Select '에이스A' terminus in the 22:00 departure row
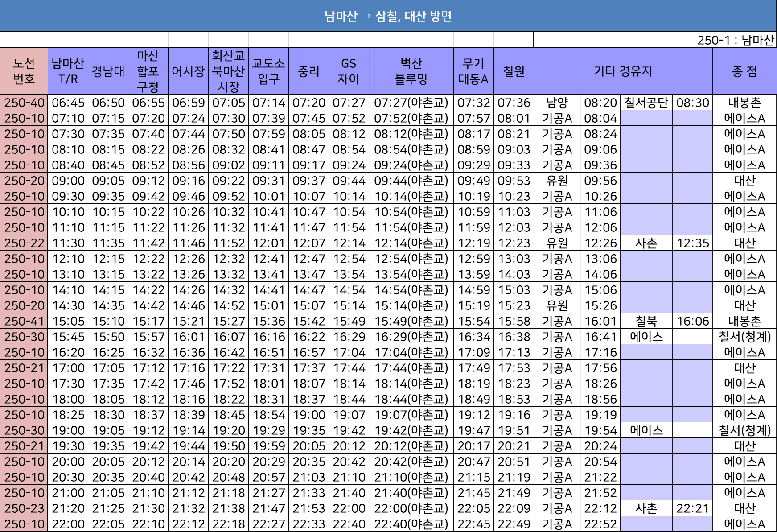The height and width of the screenshot is (532, 777). click(744, 524)
